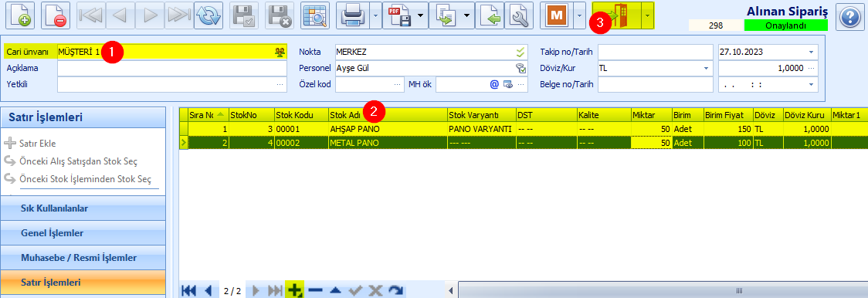This screenshot has width=868, height=298.
Task: Click the Açıklama input field
Action: (x=171, y=68)
